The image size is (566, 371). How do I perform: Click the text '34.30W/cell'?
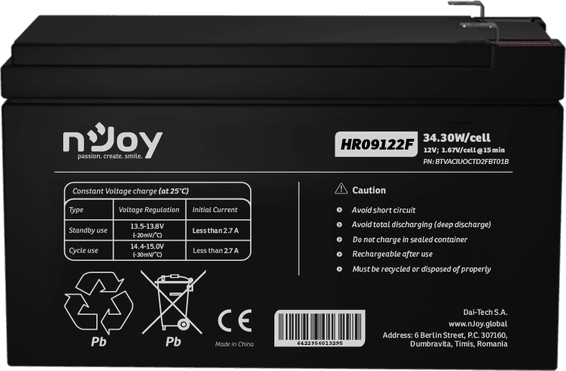[457, 138]
